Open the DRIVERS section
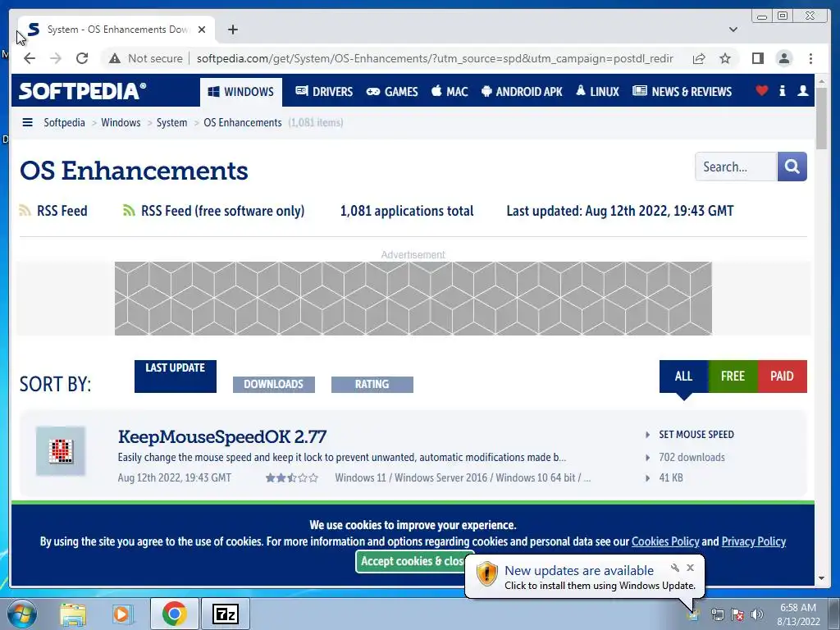Image resolution: width=840 pixels, height=630 pixels. point(324,92)
